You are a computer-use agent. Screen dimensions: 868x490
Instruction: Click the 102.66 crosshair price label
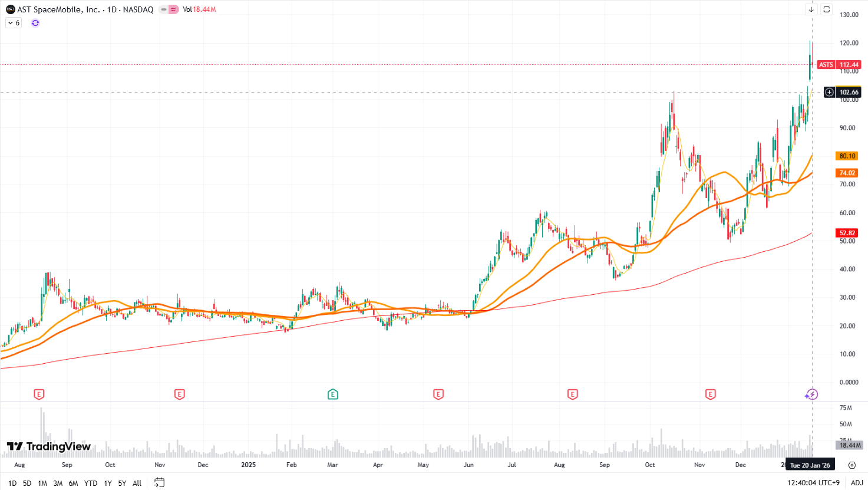click(x=849, y=92)
